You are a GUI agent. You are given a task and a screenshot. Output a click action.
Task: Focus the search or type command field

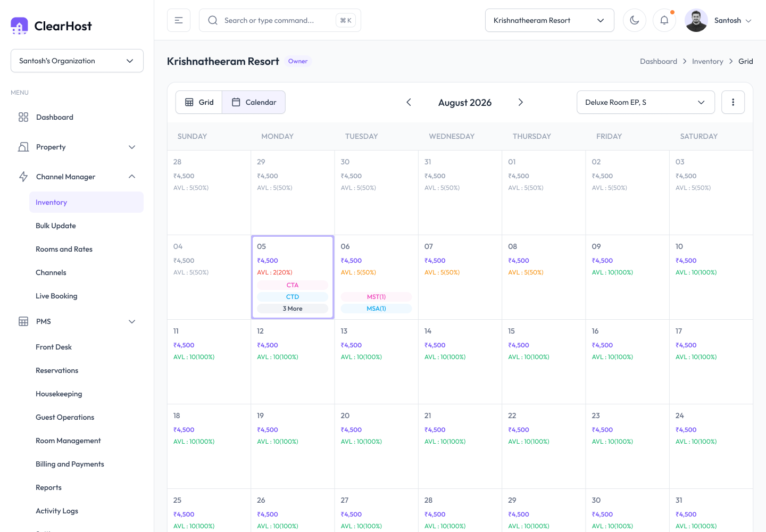[x=280, y=20]
